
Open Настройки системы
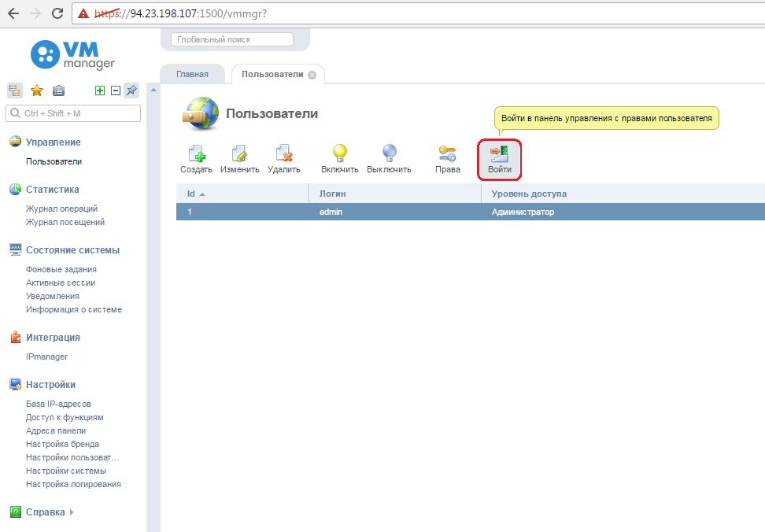point(66,471)
